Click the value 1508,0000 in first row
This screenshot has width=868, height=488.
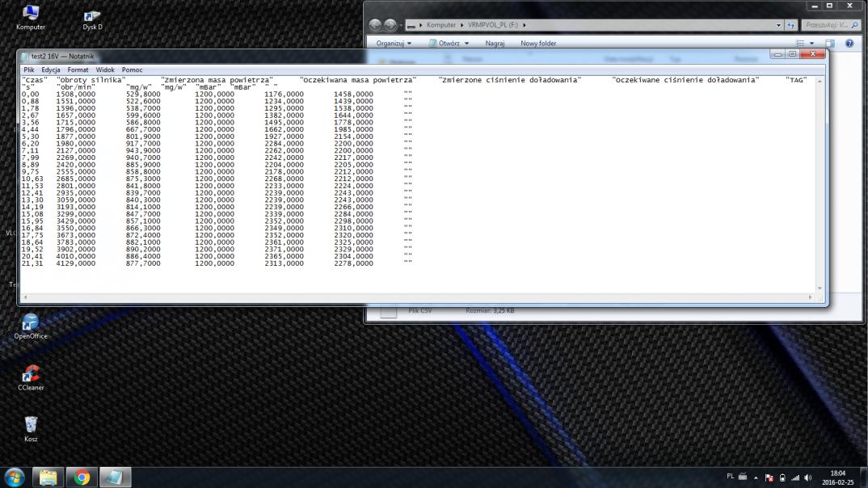coord(75,94)
